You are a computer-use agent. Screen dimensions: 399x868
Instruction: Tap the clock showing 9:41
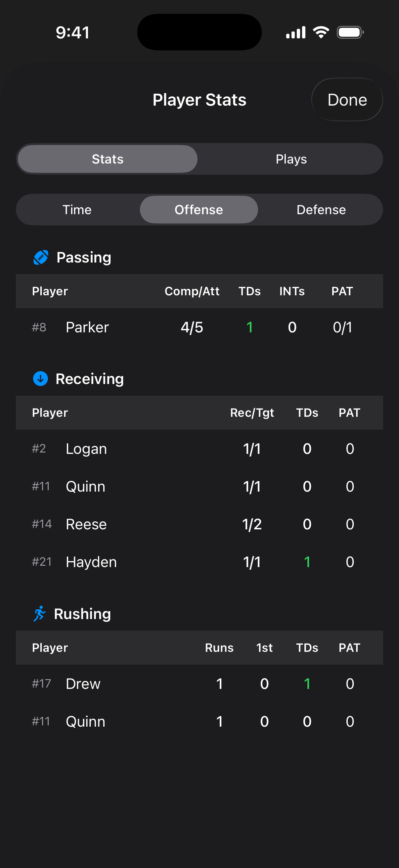pos(72,32)
